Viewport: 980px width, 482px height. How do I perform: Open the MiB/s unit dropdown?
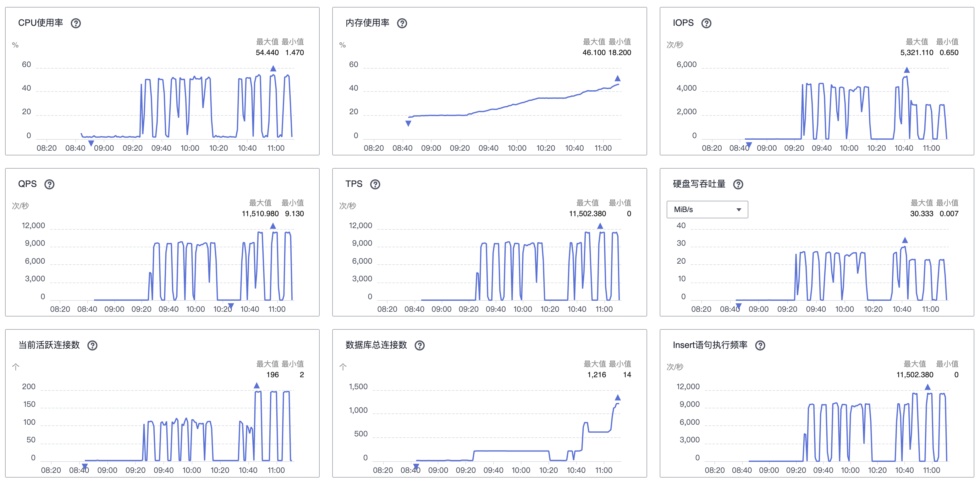pos(707,210)
